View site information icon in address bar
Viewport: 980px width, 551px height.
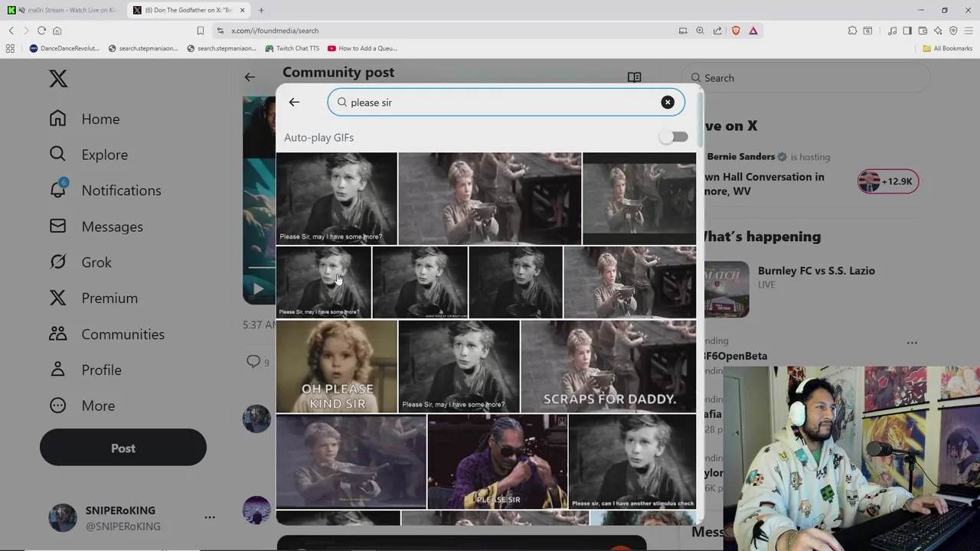coord(220,31)
